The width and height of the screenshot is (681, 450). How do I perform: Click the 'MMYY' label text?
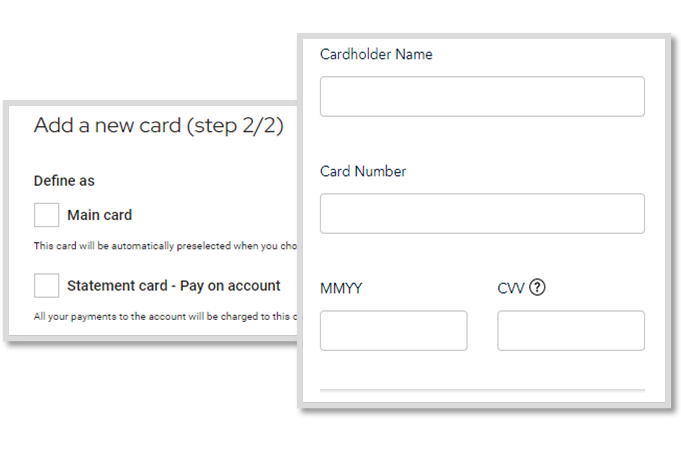pos(341,288)
